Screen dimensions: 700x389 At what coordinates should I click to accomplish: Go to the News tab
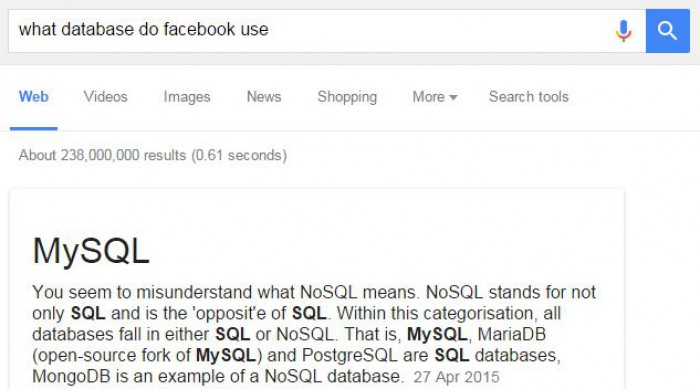(264, 96)
